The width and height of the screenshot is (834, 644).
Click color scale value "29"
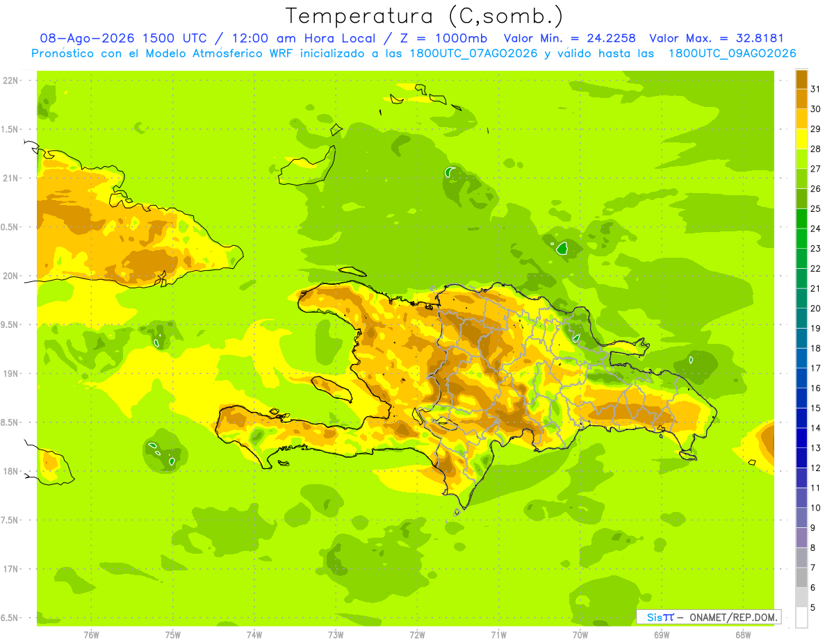pos(816,129)
